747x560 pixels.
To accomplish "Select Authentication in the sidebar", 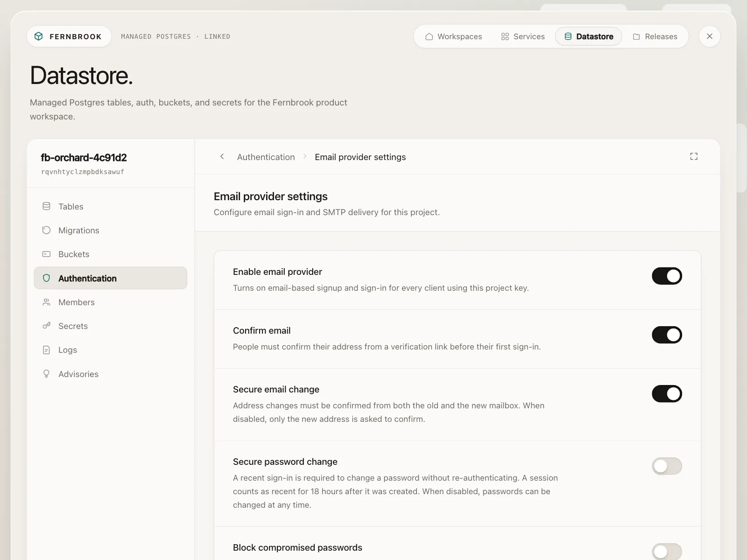I will pos(111,278).
